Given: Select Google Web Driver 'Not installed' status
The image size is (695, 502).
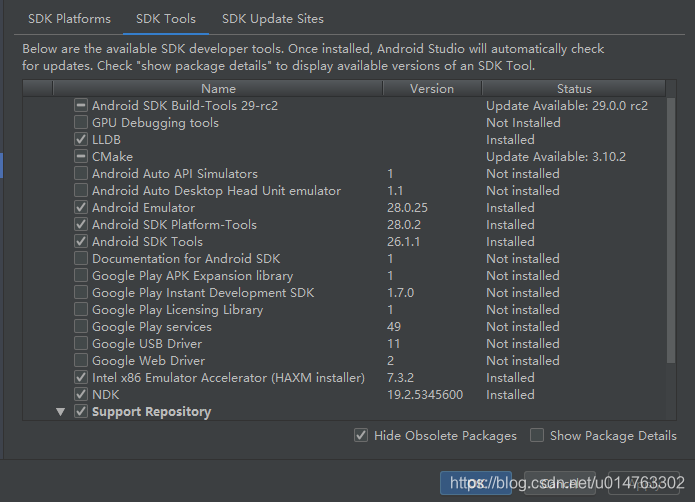Looking at the screenshot, I should (x=523, y=361).
